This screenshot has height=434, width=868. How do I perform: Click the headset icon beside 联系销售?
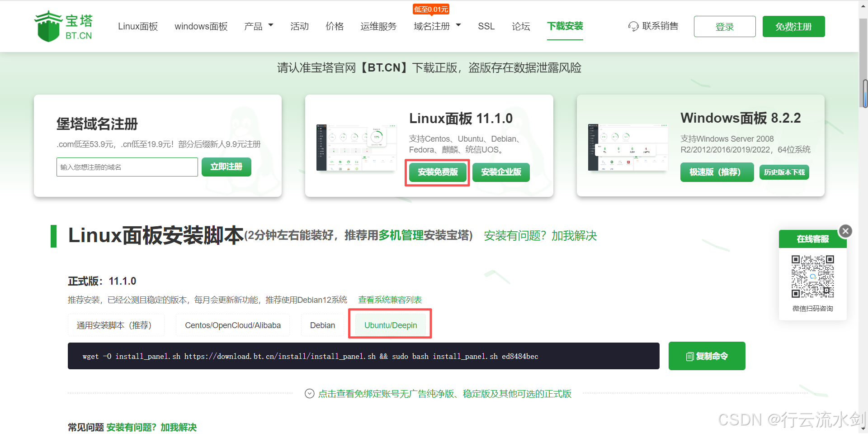point(633,26)
